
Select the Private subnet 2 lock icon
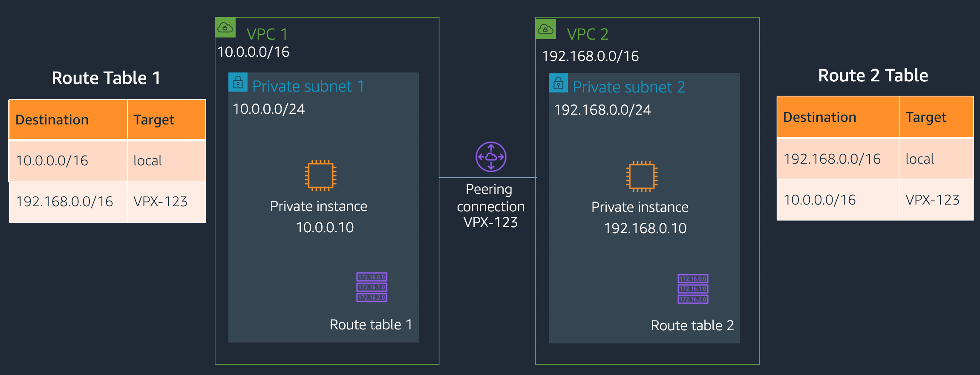click(558, 83)
